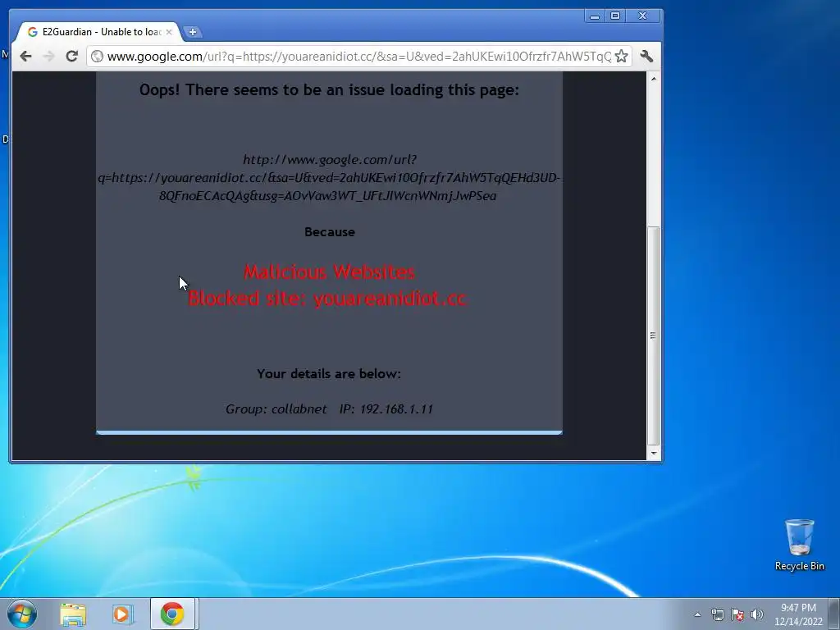Click the scrollbar down arrow
This screenshot has height=630, width=840.
click(x=654, y=453)
